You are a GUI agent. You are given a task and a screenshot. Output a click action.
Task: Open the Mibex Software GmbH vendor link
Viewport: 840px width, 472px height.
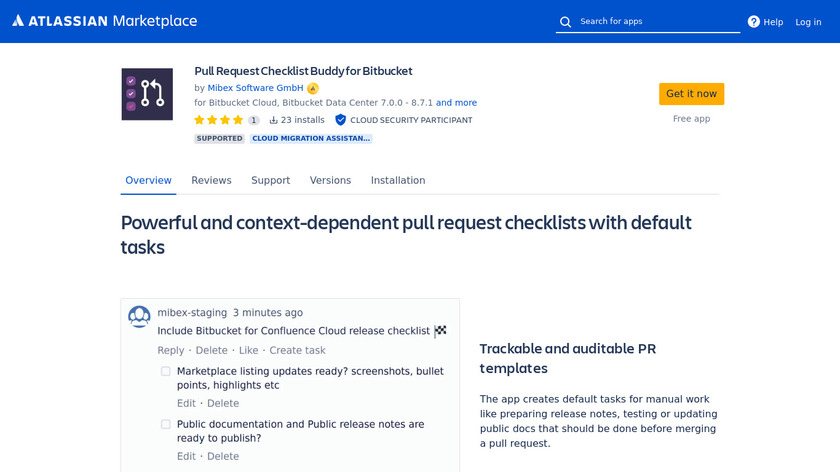click(255, 88)
